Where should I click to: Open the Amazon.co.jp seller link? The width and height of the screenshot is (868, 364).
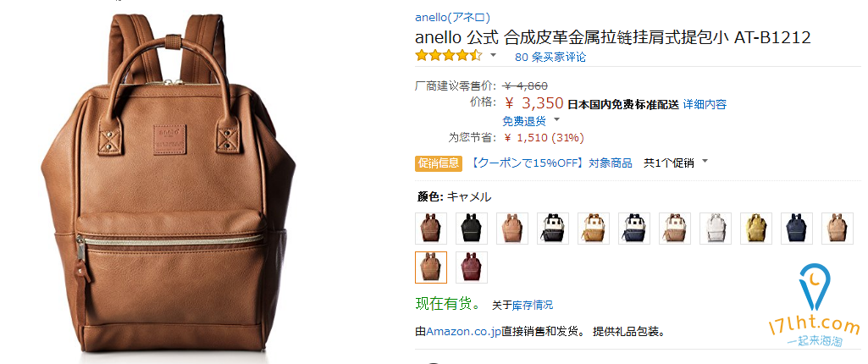(463, 332)
